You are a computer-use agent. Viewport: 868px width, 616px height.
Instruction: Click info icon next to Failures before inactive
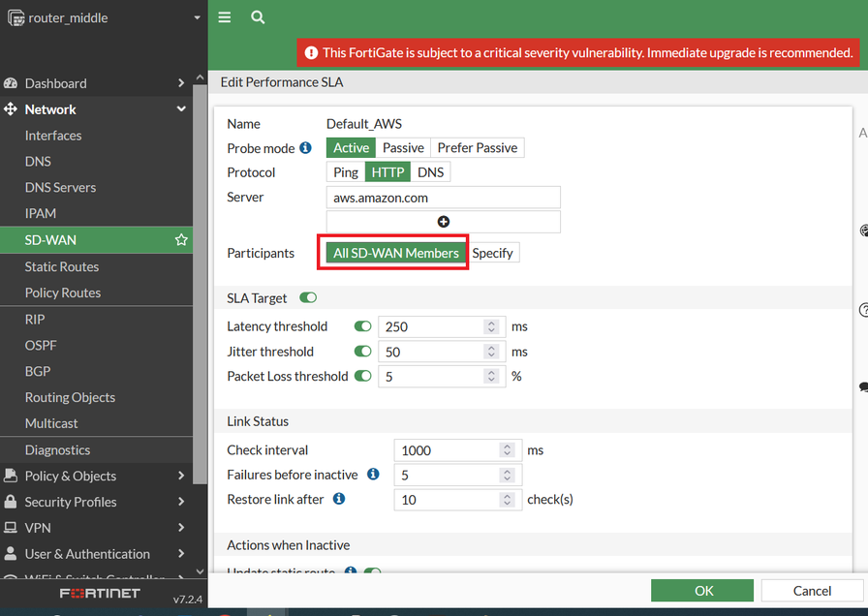click(373, 475)
